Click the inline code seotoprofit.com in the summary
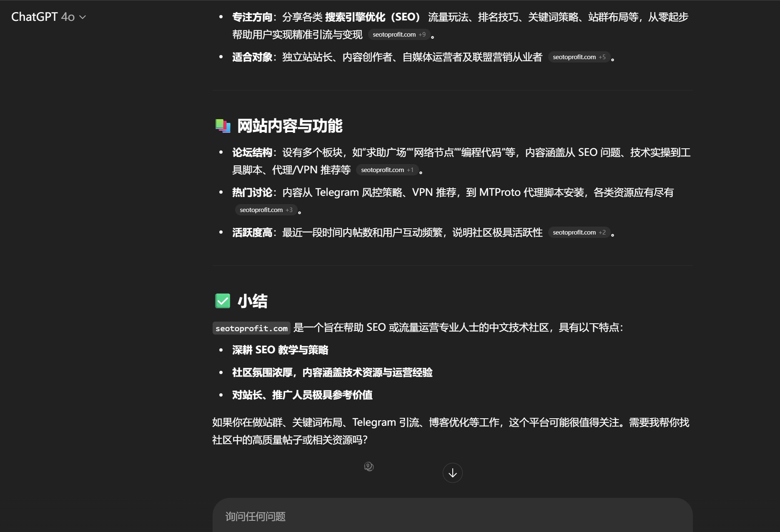 click(x=251, y=328)
